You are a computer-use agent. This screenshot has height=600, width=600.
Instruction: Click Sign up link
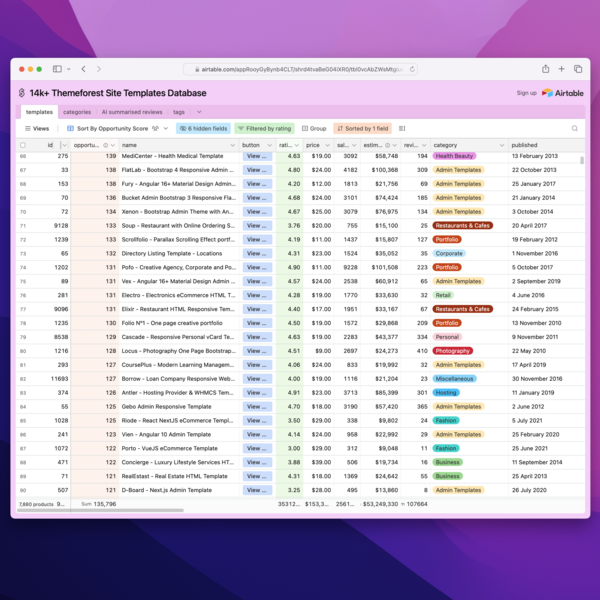(x=527, y=93)
